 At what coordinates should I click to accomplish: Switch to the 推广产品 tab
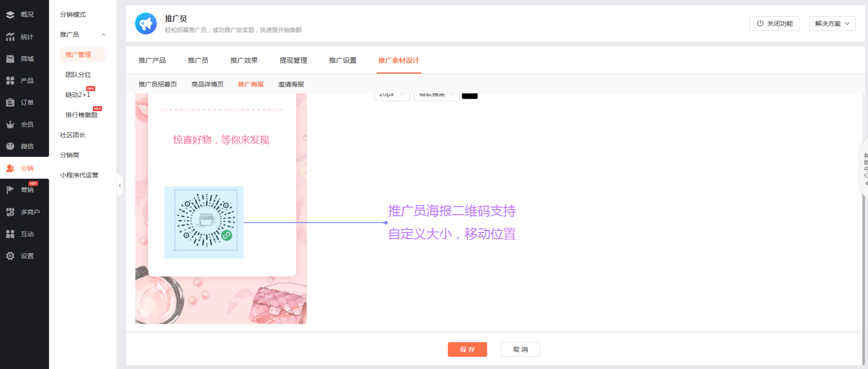pyautogui.click(x=152, y=60)
